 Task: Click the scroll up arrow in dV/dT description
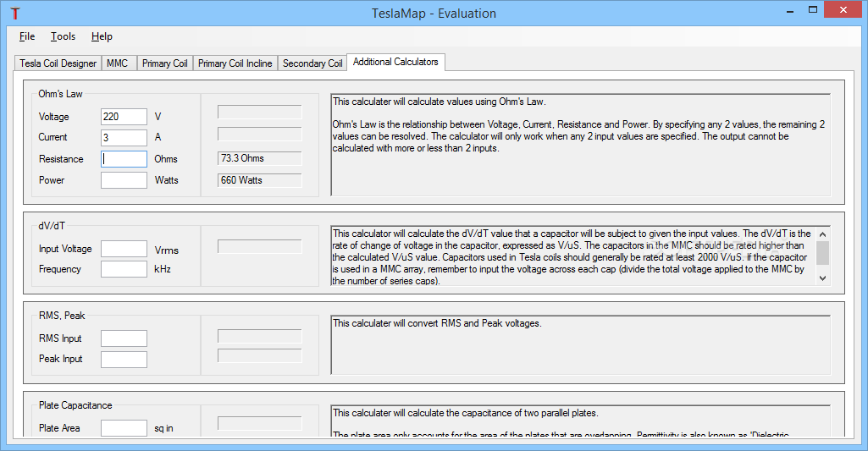[822, 234]
